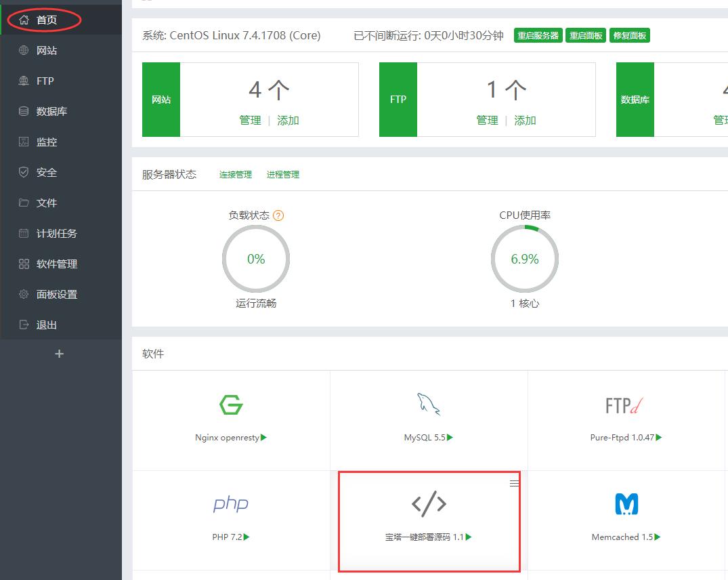
Task: Open the 网站 menu item
Action: (61, 50)
